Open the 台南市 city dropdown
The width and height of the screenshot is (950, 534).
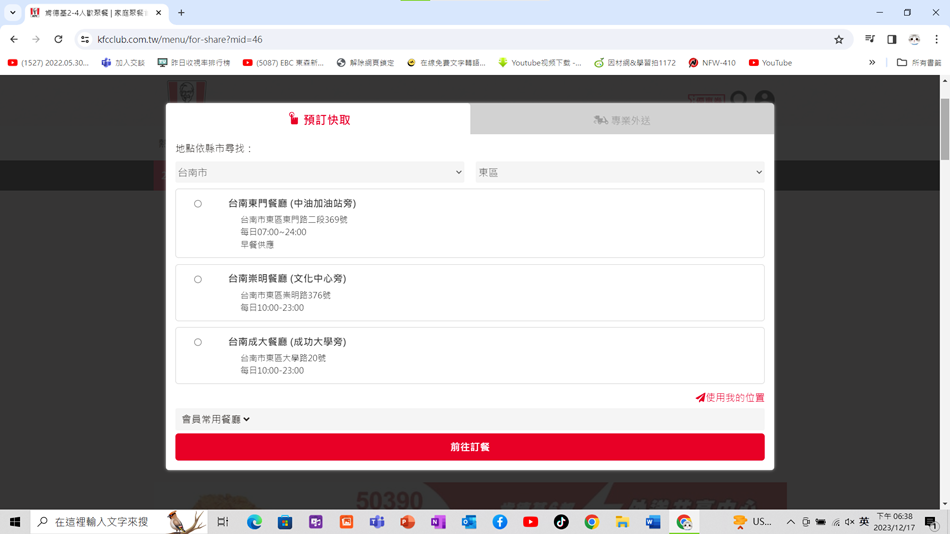320,172
